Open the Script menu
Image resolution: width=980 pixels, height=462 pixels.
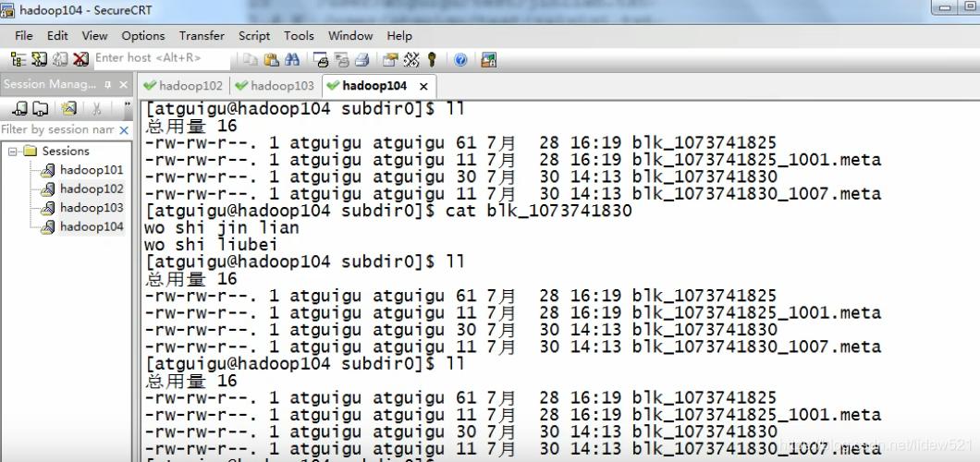pyautogui.click(x=254, y=36)
